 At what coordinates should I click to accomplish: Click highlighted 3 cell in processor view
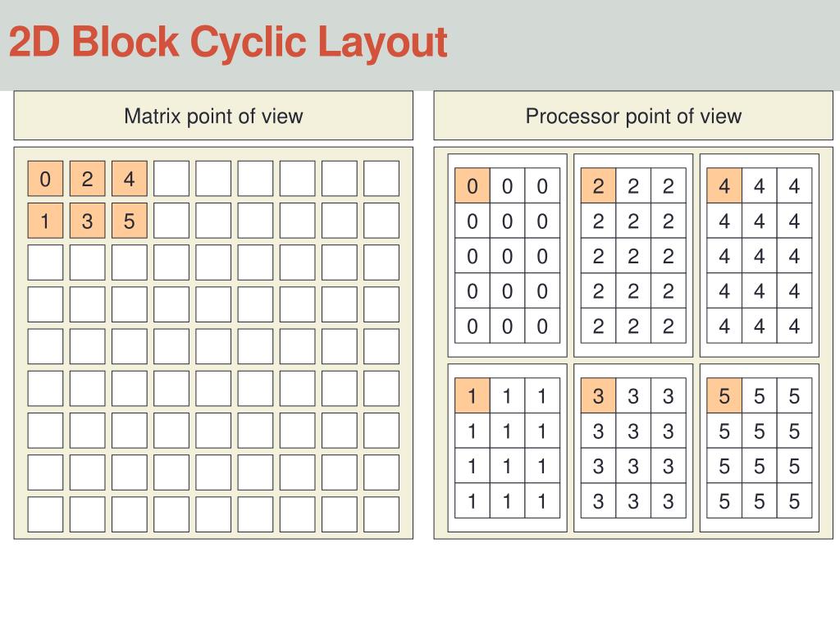(x=598, y=395)
